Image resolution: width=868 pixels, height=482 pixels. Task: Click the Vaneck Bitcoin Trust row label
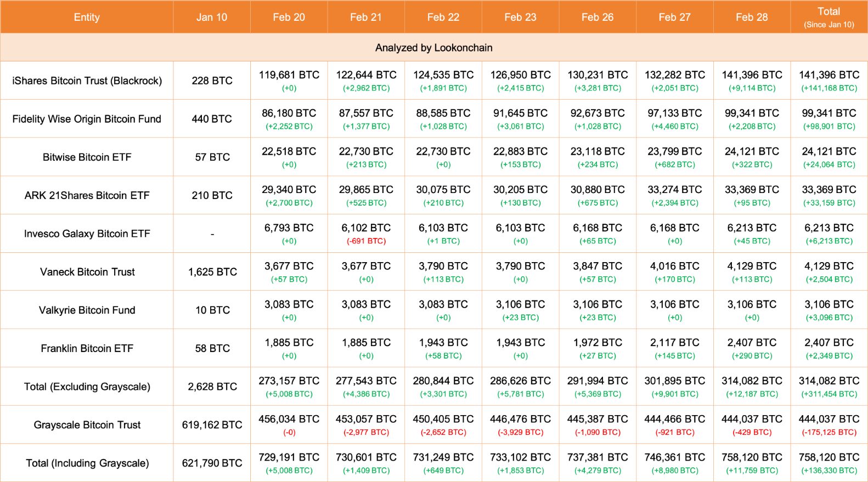coord(87,272)
